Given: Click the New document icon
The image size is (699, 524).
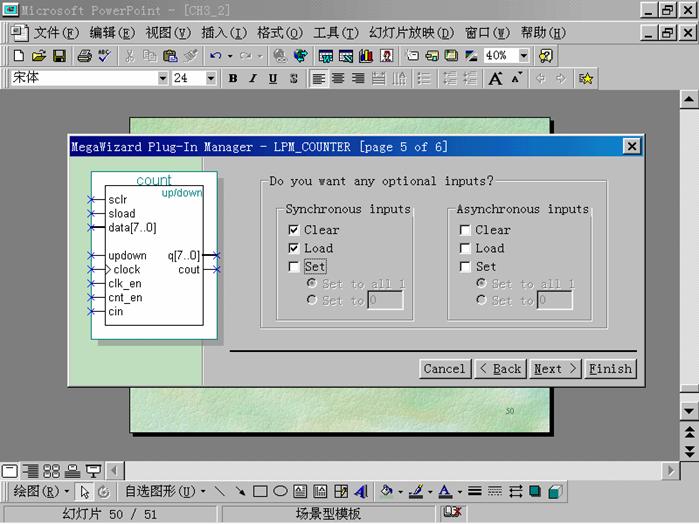Looking at the screenshot, I should coord(19,56).
